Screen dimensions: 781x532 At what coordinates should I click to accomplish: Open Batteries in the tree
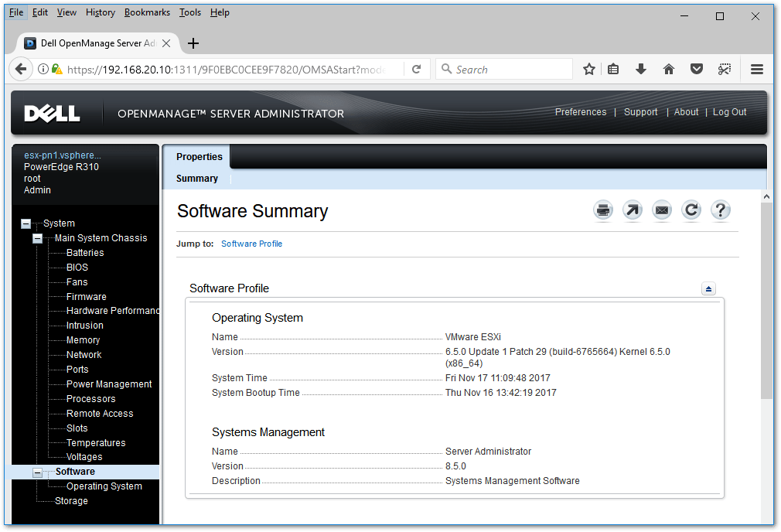point(85,253)
